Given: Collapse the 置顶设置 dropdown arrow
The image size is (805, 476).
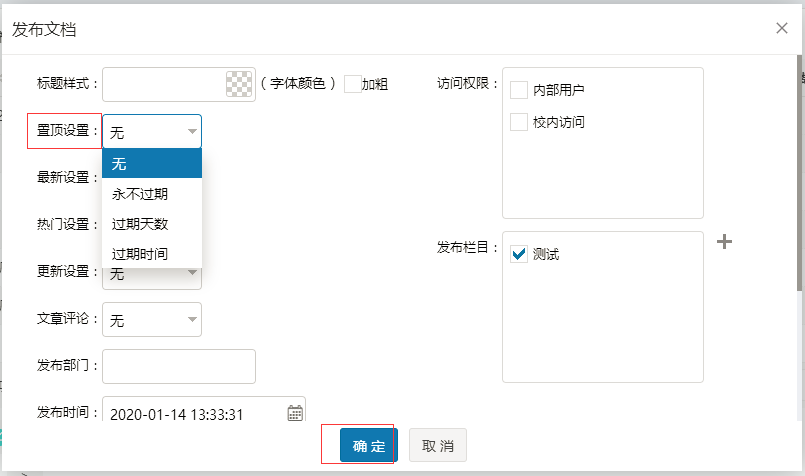Looking at the screenshot, I should pos(191,132).
